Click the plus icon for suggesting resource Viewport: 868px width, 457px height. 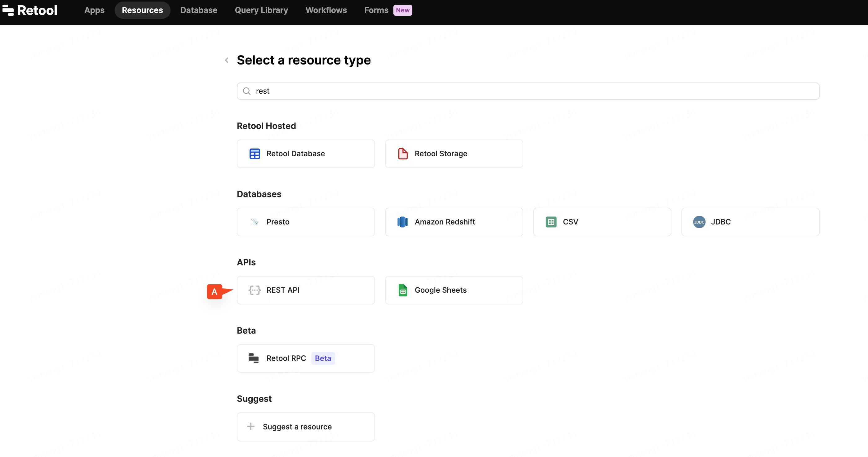point(251,427)
